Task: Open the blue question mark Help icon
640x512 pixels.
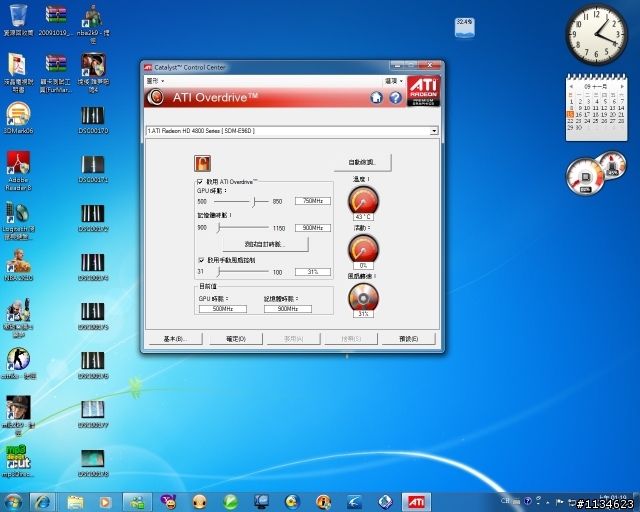Action: [x=395, y=98]
